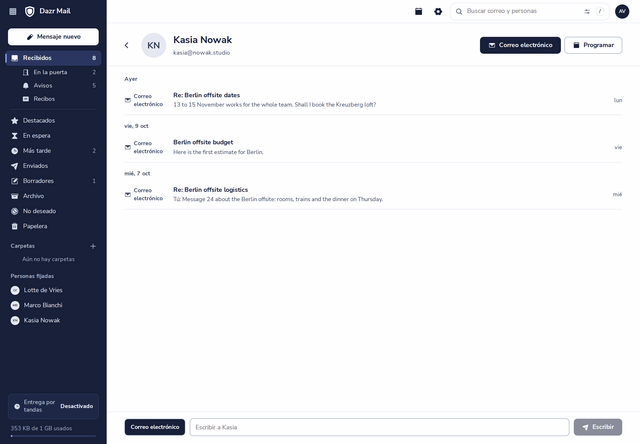This screenshot has width=640, height=444.
Task: Select Correo electrónico compose mode button
Action: pos(155,427)
